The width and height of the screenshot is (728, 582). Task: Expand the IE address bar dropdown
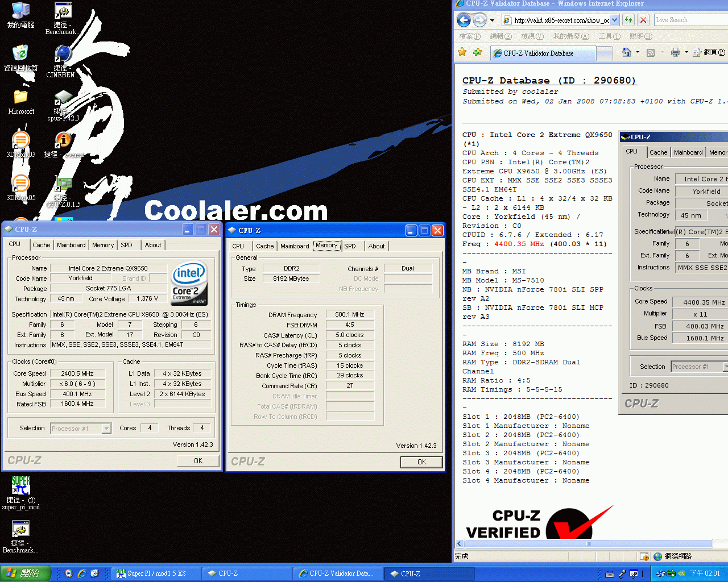click(x=614, y=20)
